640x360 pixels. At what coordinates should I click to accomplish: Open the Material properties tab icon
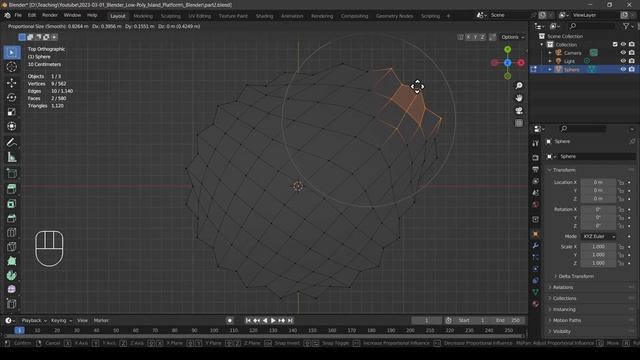[536, 304]
